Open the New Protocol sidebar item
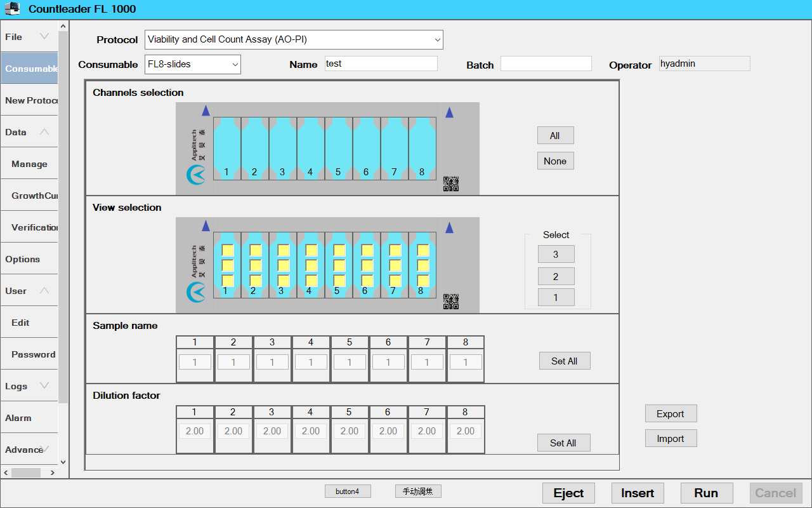Image resolution: width=812 pixels, height=508 pixels. [29, 100]
